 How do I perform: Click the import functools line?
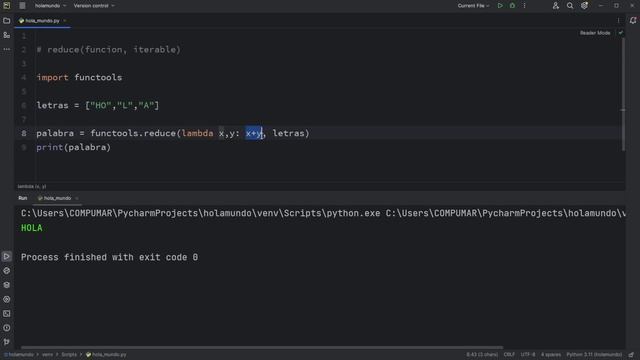pyautogui.click(x=79, y=78)
